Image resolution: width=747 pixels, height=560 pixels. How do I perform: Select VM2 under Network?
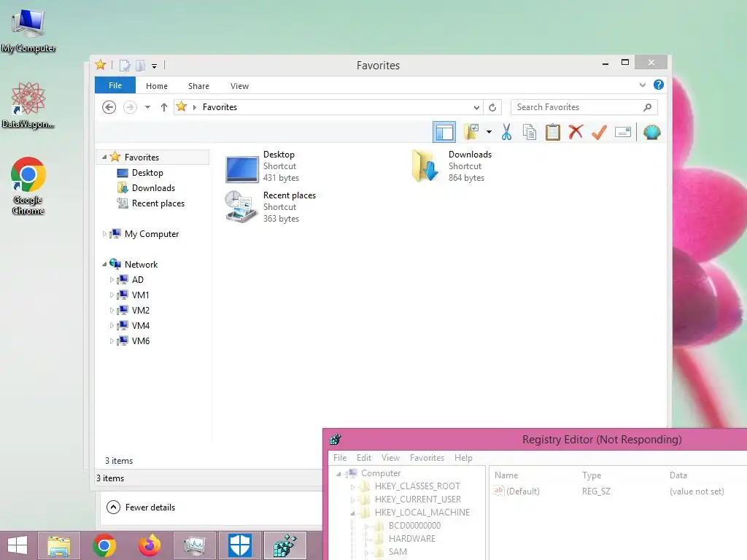141,310
